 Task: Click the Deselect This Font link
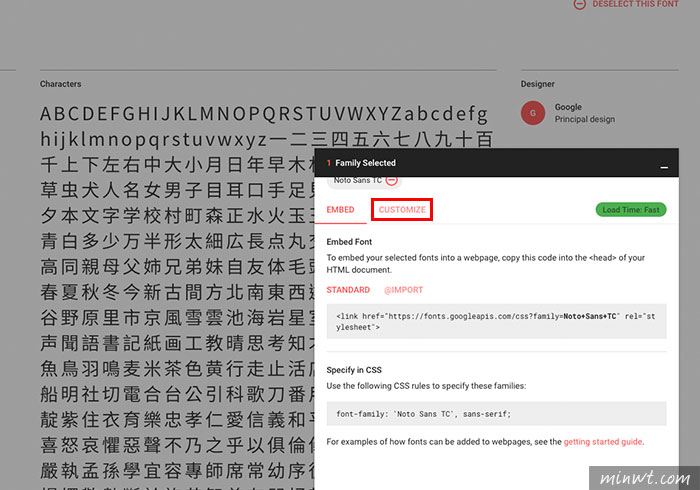click(635, 4)
